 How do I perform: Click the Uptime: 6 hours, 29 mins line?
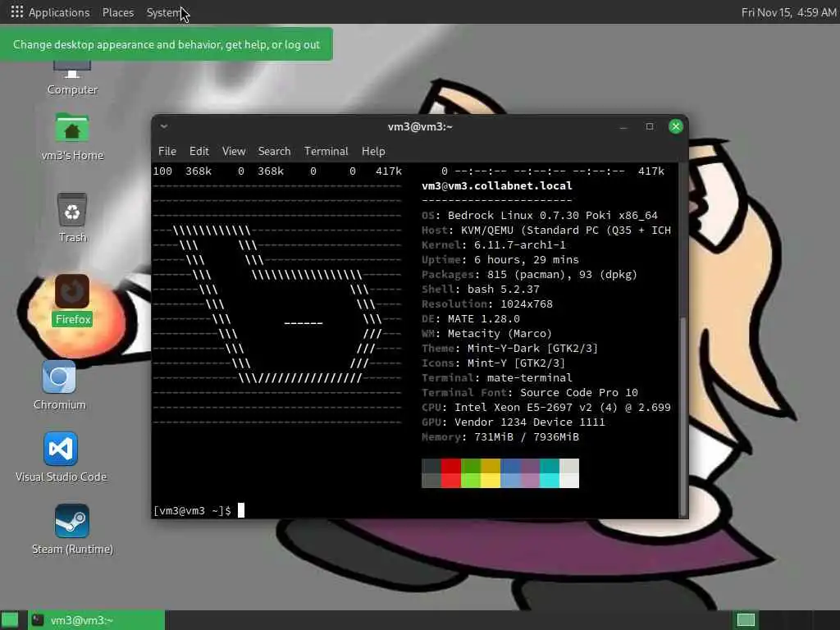(x=500, y=260)
